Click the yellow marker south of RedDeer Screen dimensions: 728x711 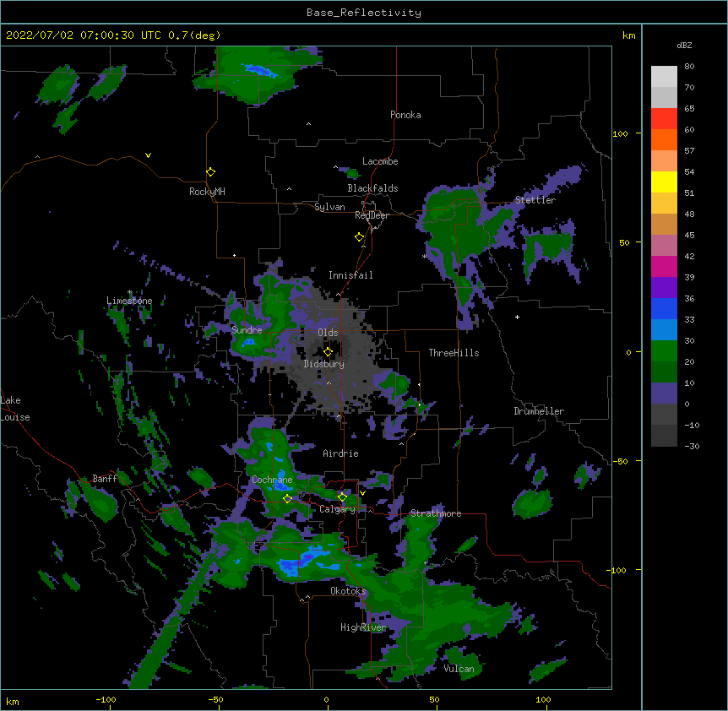(359, 237)
